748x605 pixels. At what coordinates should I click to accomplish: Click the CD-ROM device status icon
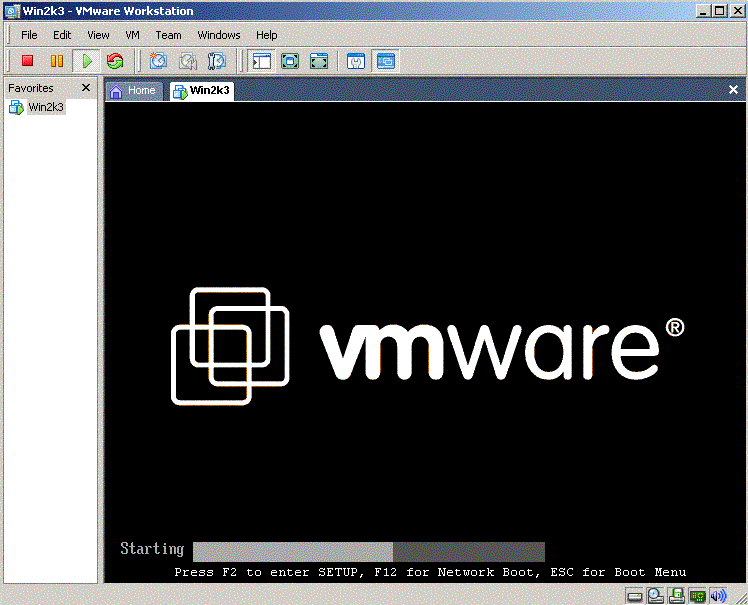pyautogui.click(x=655, y=595)
